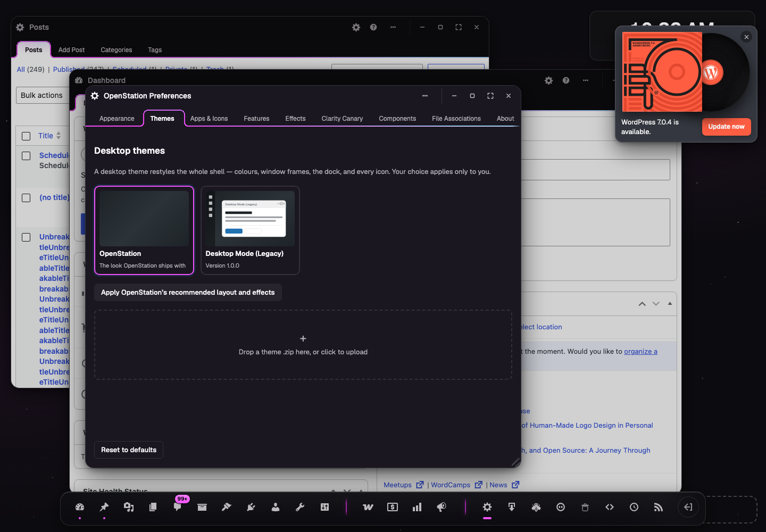Viewport: 766px width, 532px height.
Task: Open the Pages icon in the dock
Action: 153,507
